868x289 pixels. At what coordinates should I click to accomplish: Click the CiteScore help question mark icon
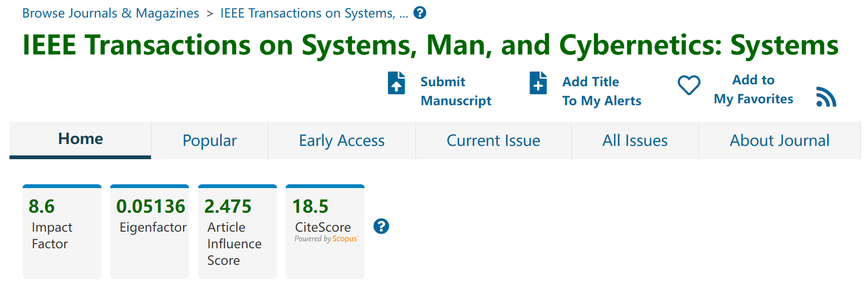click(381, 226)
